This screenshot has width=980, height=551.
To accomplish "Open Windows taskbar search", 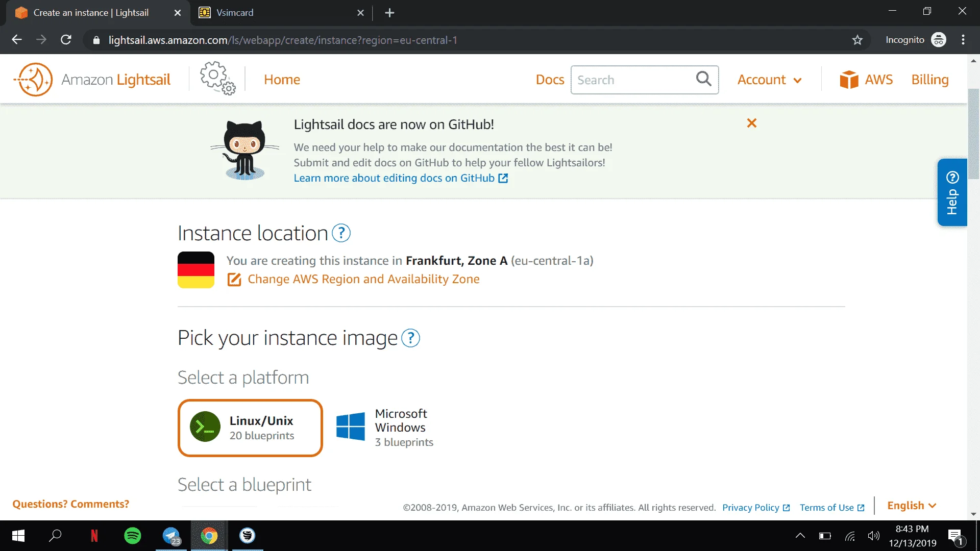I will [x=55, y=536].
